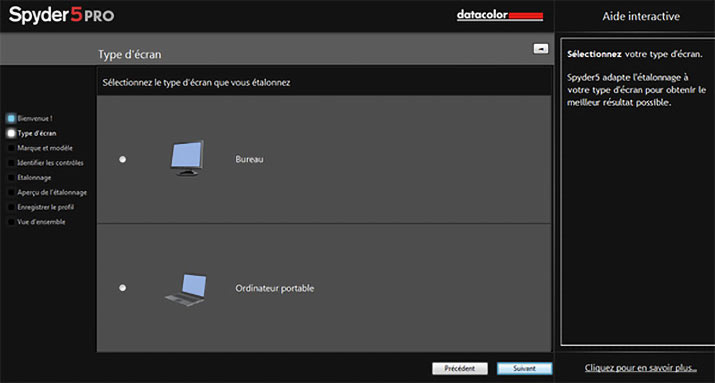Select the Ordinateur portable radio button
Image resolution: width=715 pixels, height=383 pixels.
[x=122, y=288]
